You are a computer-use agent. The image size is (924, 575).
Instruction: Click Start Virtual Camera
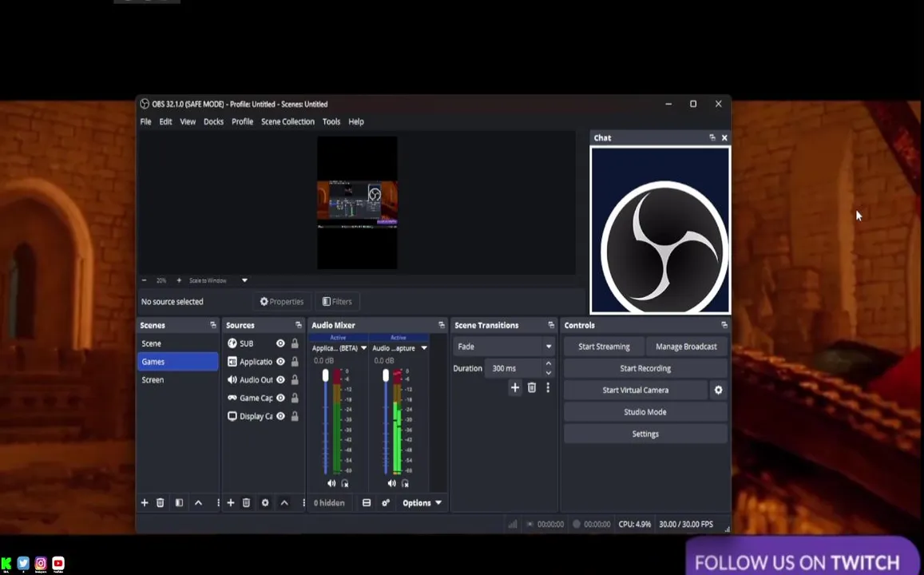point(635,390)
